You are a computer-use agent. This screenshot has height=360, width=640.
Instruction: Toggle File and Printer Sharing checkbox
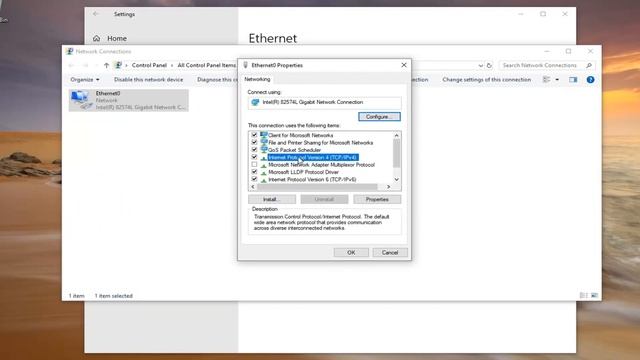click(254, 142)
